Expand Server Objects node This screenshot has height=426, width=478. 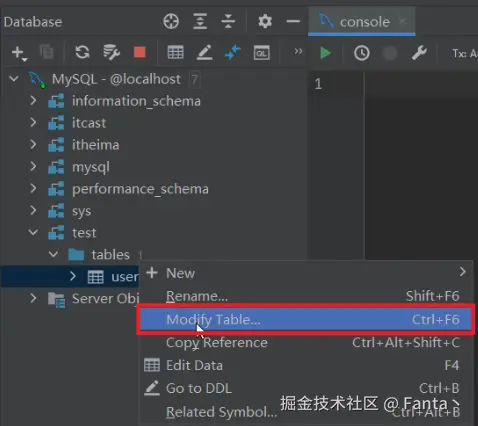(x=33, y=298)
